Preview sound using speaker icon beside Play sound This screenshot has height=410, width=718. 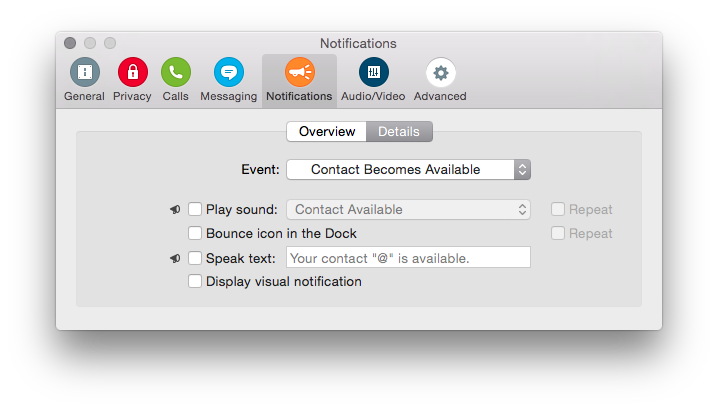coord(175,209)
